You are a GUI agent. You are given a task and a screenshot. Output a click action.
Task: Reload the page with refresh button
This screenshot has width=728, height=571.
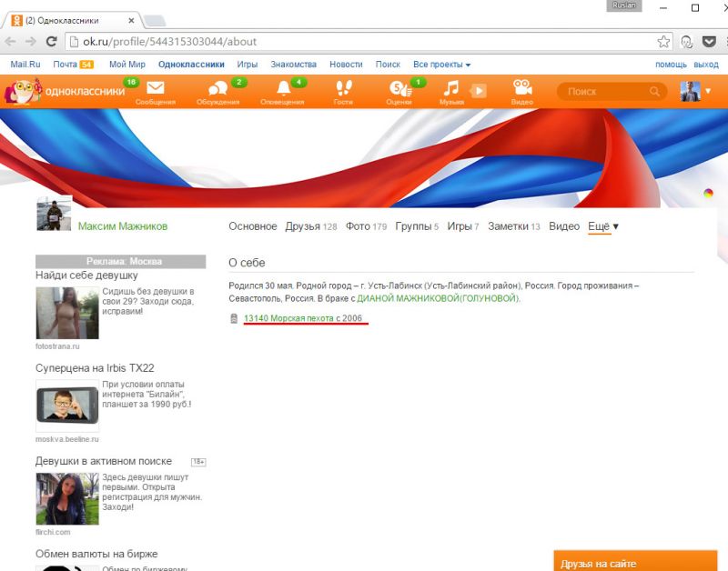pyautogui.click(x=52, y=41)
